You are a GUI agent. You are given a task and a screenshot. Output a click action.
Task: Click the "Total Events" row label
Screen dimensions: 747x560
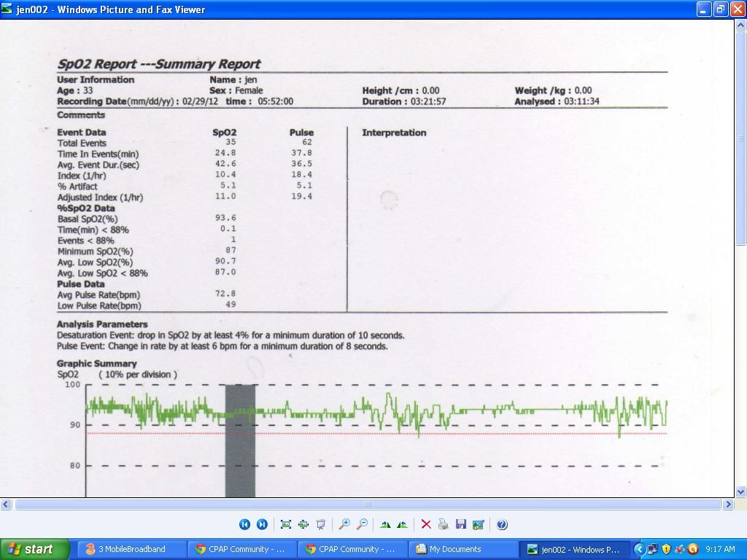click(x=82, y=143)
